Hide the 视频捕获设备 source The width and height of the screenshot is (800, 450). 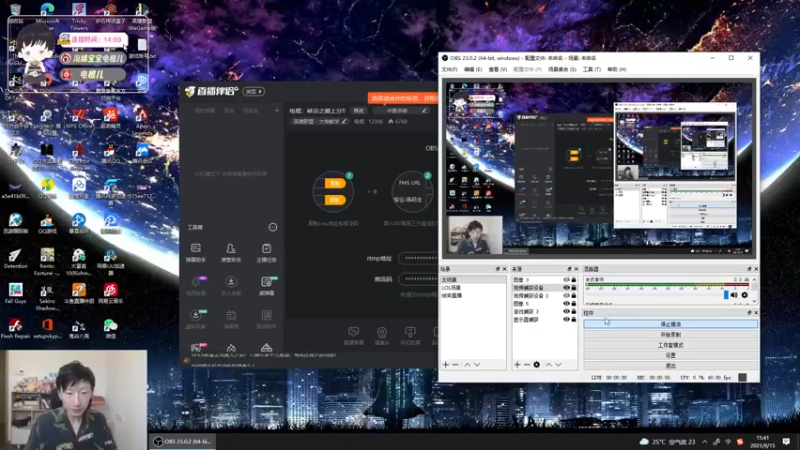tap(566, 288)
